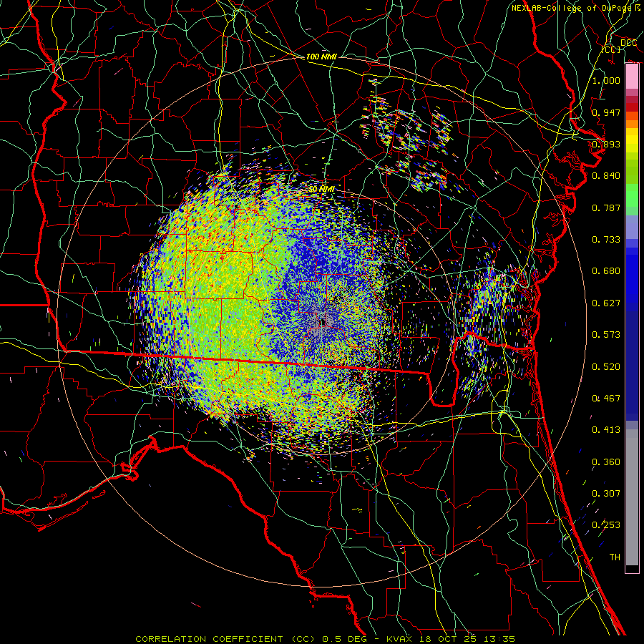Click the 0.360 scale value
Viewport: 644px width, 644px height.
(x=606, y=462)
